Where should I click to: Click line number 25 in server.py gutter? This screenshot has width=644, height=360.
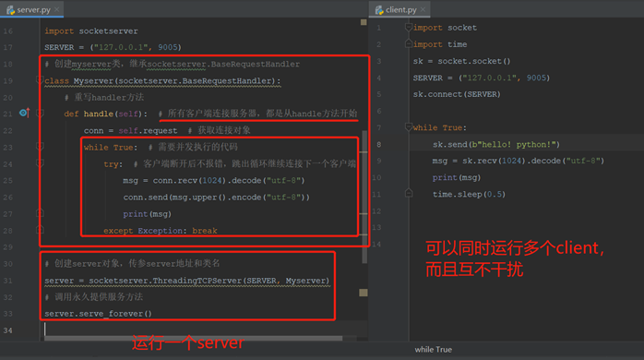tap(7, 181)
